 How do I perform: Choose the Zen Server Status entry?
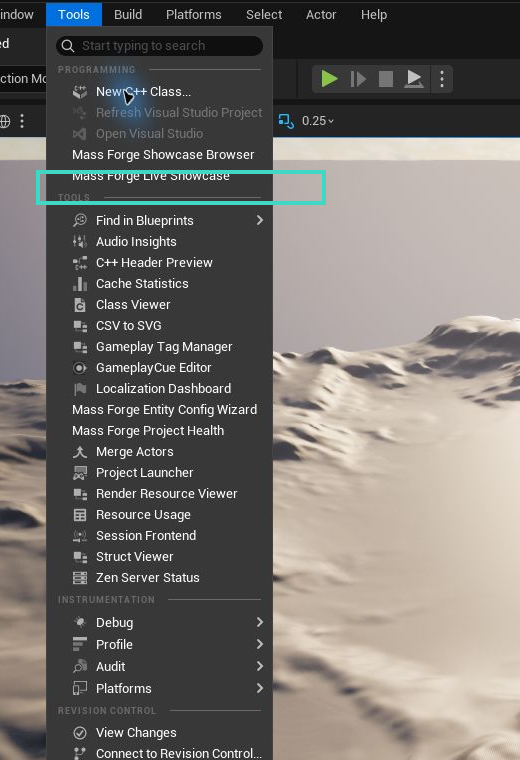coord(159,578)
